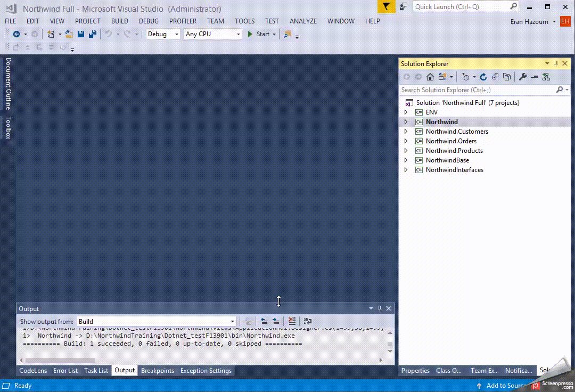Toggle Preview Selected Items in Solution Explorer
Screen dimensions: 575x392
point(535,77)
